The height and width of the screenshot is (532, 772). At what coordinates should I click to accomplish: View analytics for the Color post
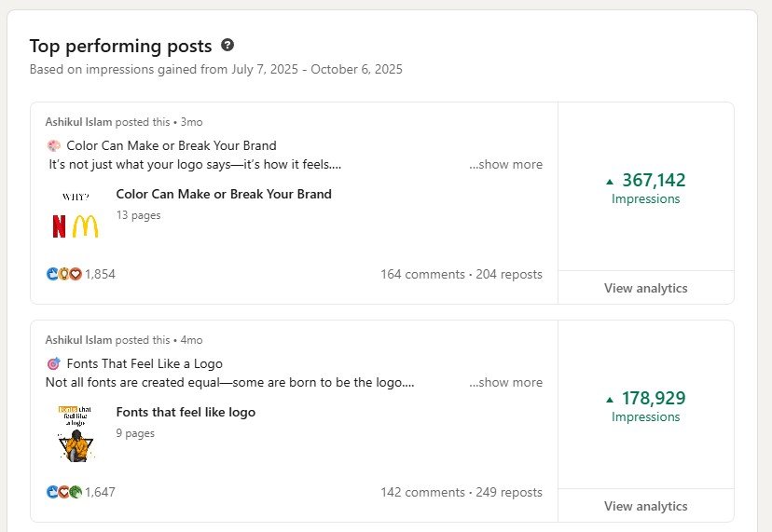(x=645, y=288)
